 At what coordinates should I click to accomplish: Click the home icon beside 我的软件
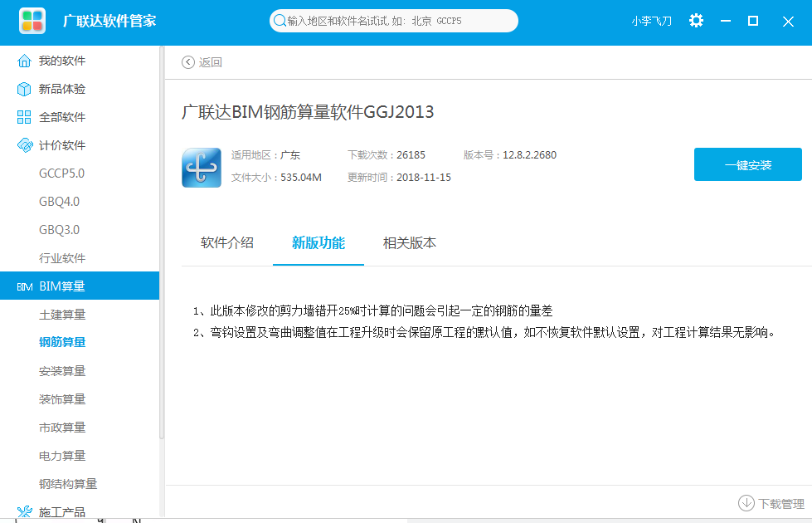24,61
